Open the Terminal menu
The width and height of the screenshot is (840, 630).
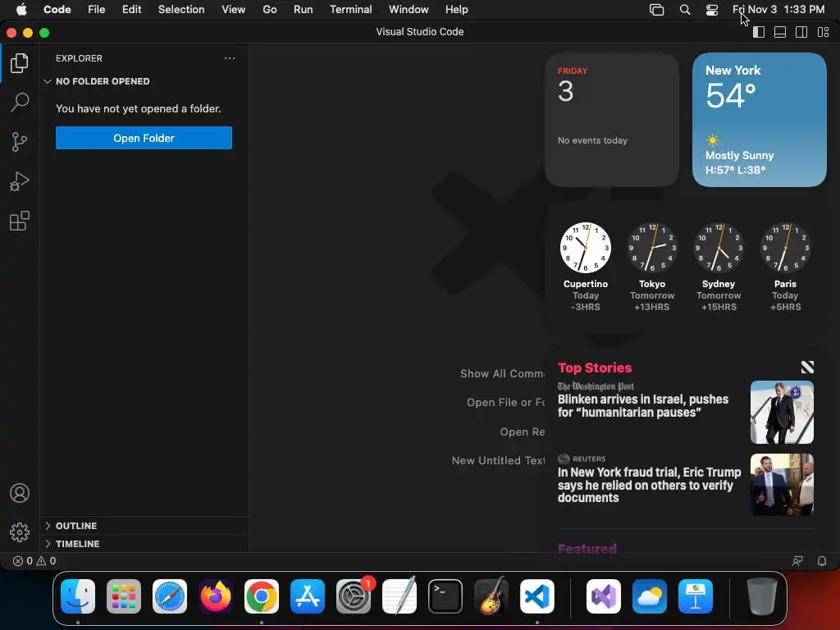click(x=351, y=10)
